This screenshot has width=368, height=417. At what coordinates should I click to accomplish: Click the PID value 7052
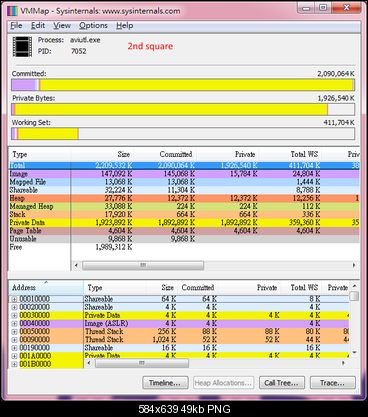(78, 51)
